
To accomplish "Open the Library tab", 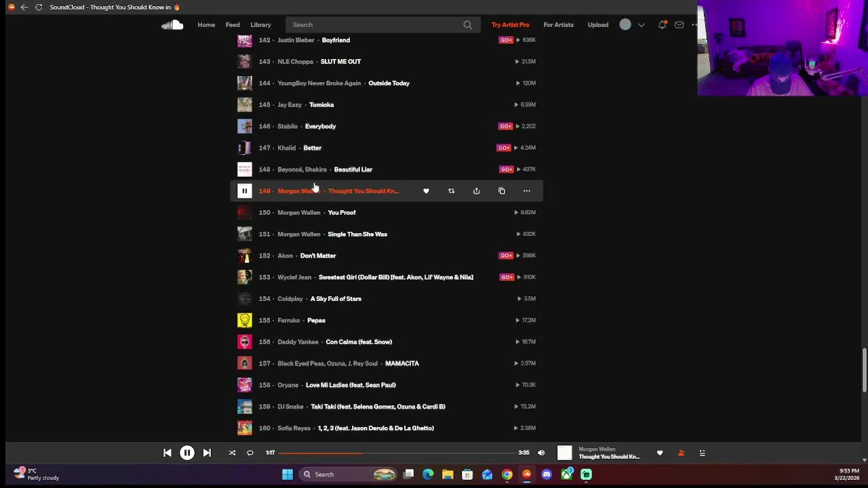I will [x=260, y=25].
